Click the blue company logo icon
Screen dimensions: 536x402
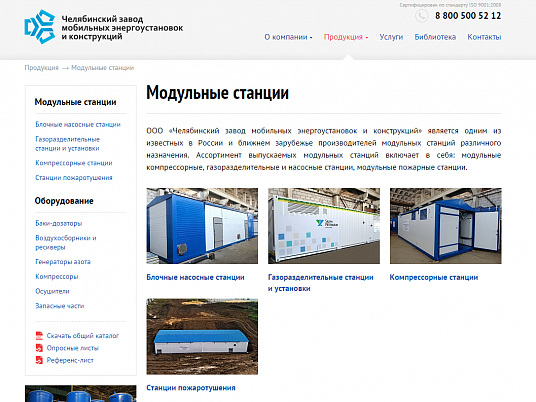pos(40,27)
